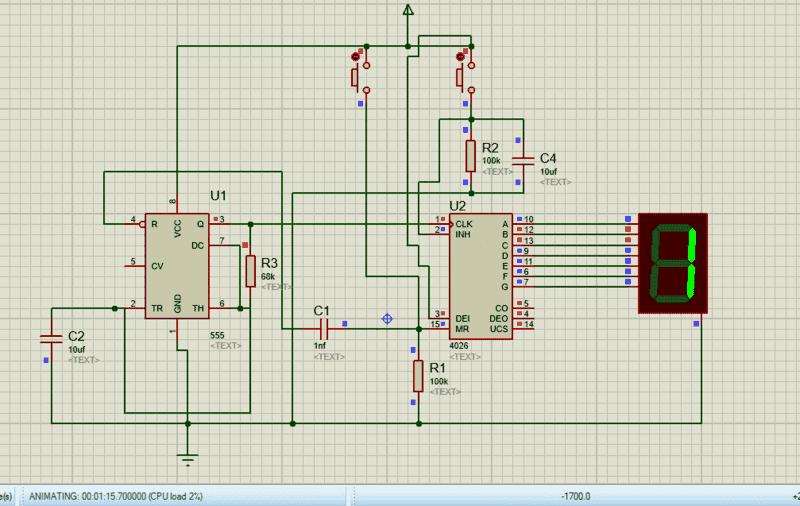800x506 pixels.
Task: Select the 555 timer chip U1
Action: point(176,266)
